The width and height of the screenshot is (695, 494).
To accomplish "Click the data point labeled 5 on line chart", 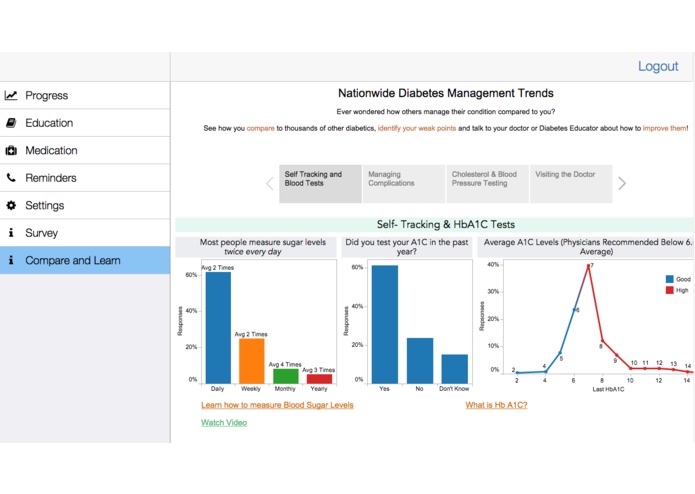I will point(560,353).
